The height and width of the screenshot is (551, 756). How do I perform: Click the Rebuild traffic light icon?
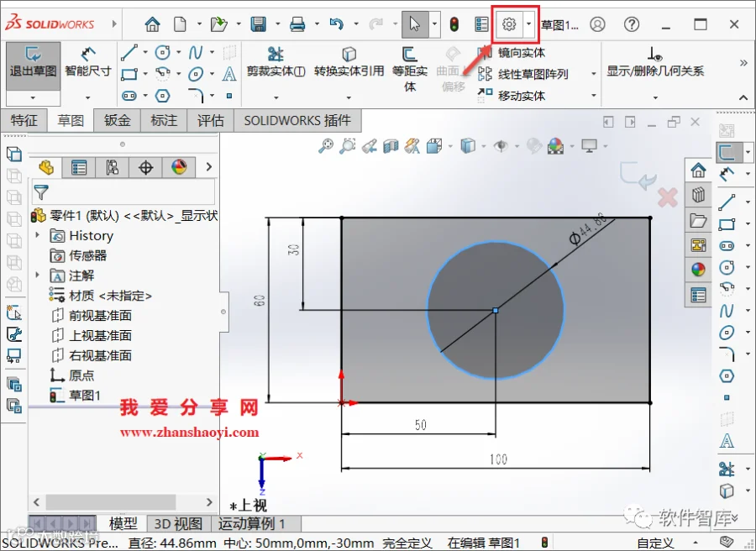click(x=454, y=24)
